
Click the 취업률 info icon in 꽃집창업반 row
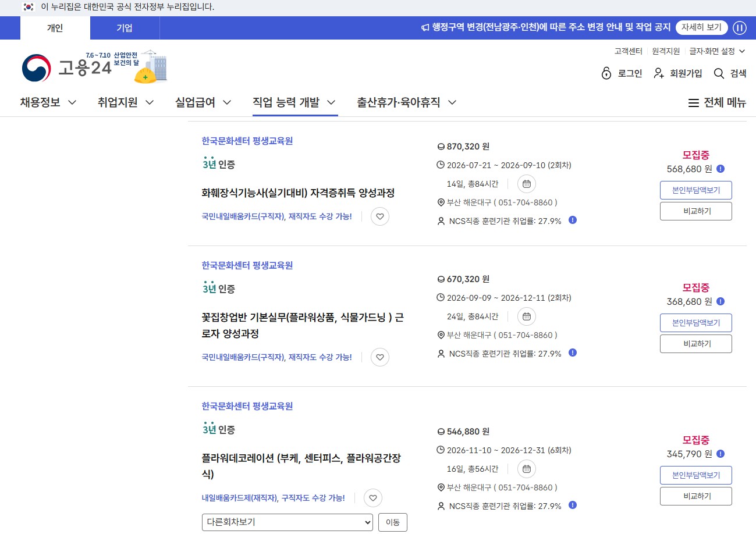[573, 353]
